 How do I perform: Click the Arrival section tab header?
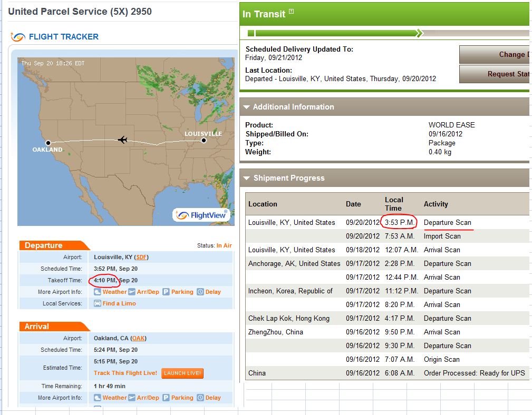[x=54, y=326]
